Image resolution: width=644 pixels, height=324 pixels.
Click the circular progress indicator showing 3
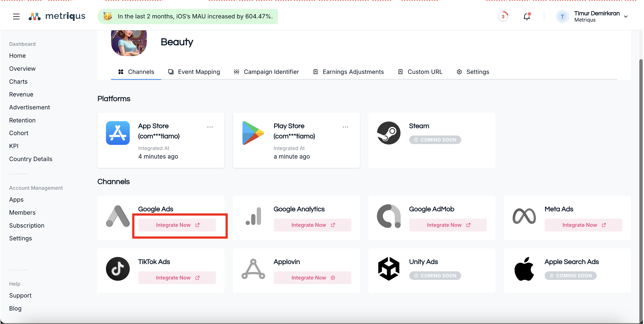(503, 17)
